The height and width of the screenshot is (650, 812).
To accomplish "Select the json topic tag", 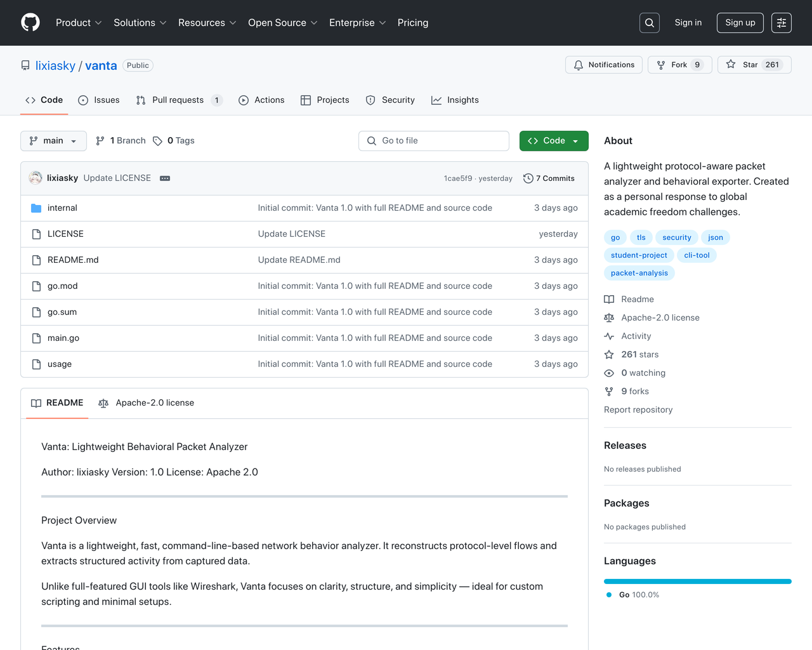I will 716,237.
